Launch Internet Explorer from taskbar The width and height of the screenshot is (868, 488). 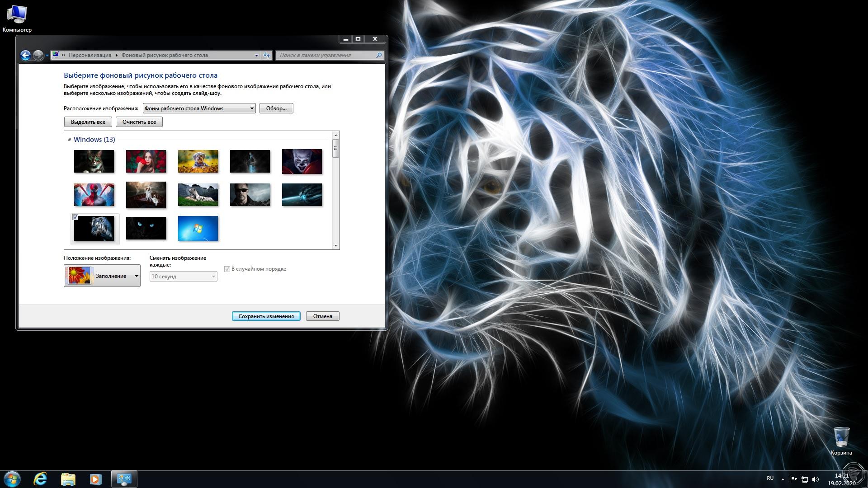[41, 479]
